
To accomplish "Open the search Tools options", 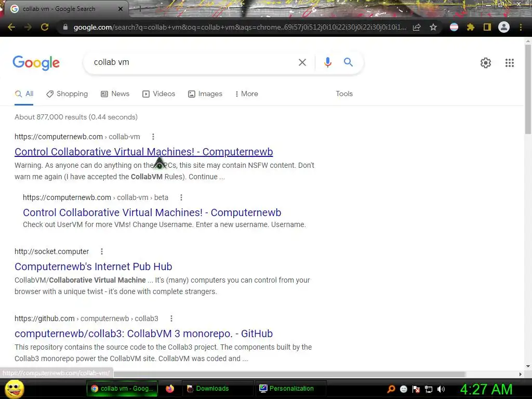I will [344, 94].
